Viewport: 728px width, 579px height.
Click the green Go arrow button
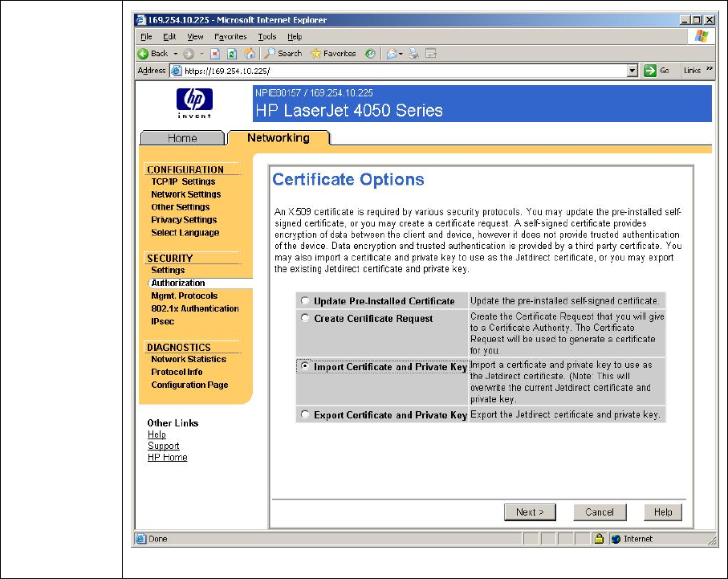point(650,71)
